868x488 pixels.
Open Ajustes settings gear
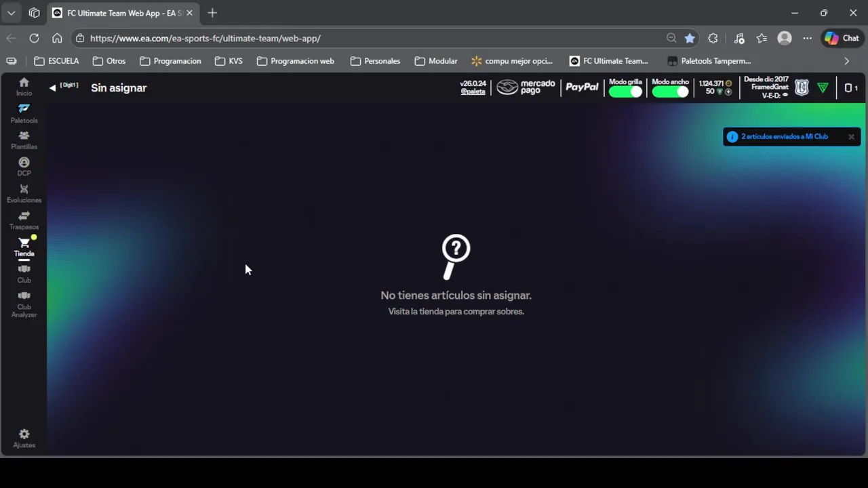point(24,438)
